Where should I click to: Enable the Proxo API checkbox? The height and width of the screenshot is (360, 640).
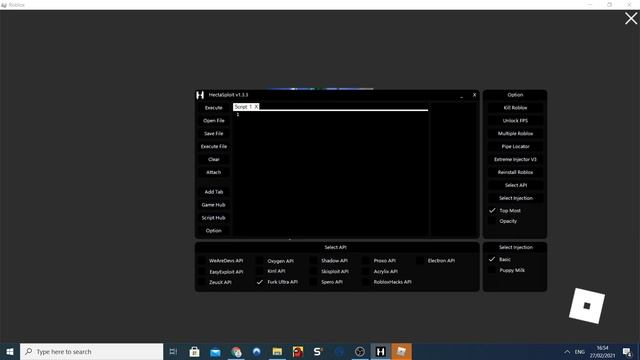367,260
